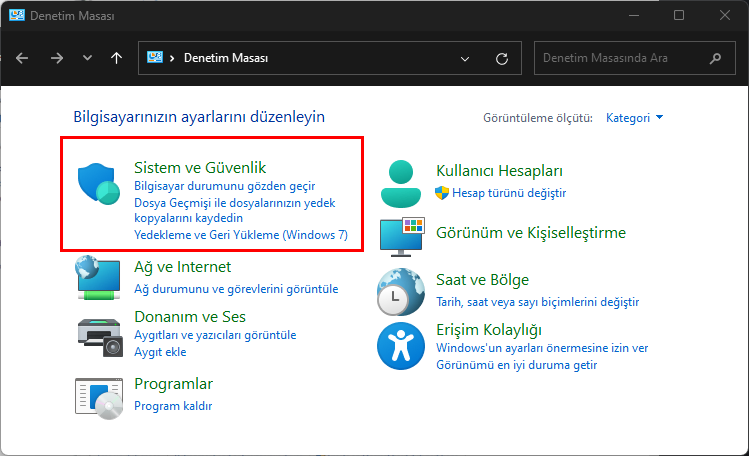
Task: Open the Sistem ve Güvenlik shield icon
Action: tap(99, 184)
